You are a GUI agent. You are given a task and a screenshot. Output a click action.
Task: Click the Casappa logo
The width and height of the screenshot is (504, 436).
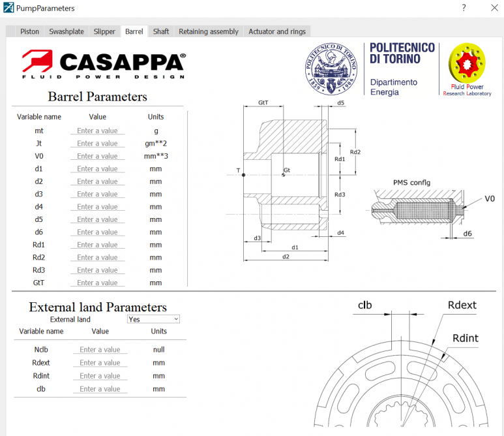tap(104, 64)
